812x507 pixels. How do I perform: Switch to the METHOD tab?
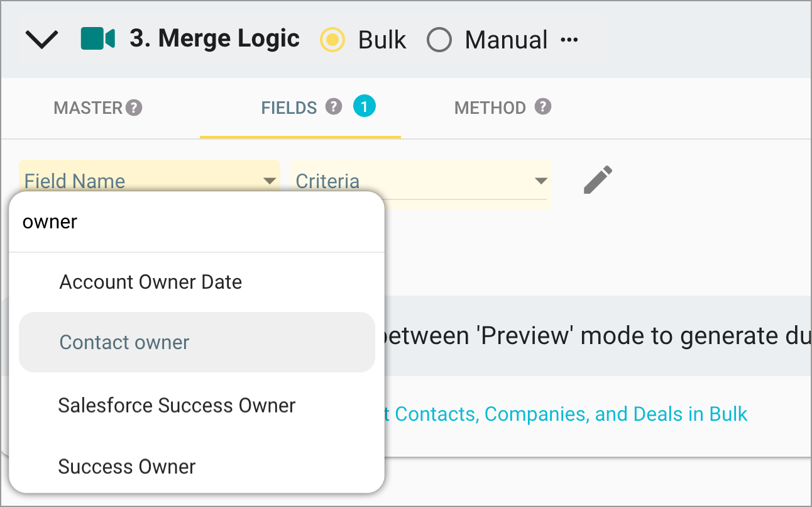[490, 108]
